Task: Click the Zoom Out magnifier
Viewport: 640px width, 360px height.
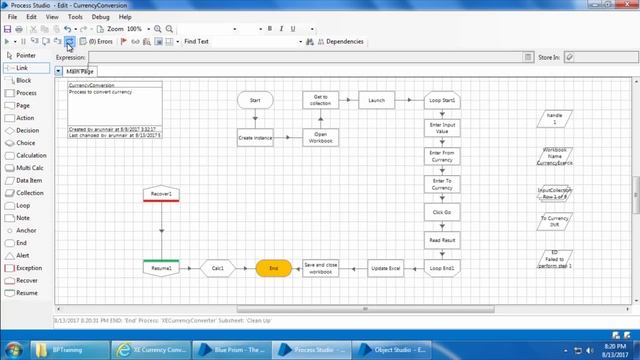Action: [169, 29]
